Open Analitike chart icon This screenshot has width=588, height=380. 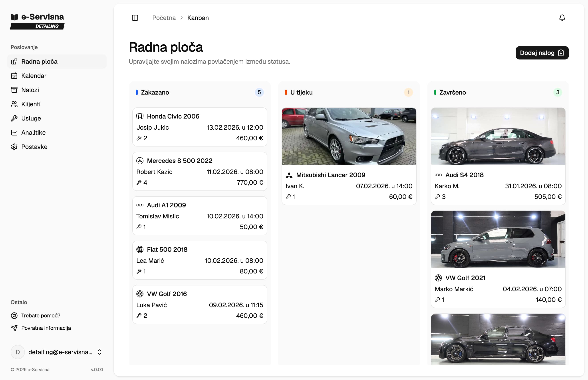coord(14,133)
